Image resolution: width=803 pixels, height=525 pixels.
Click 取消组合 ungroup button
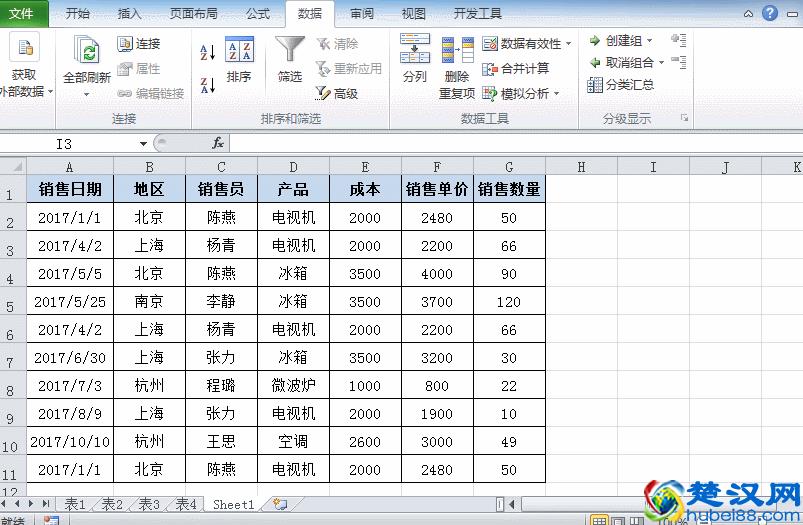[622, 62]
